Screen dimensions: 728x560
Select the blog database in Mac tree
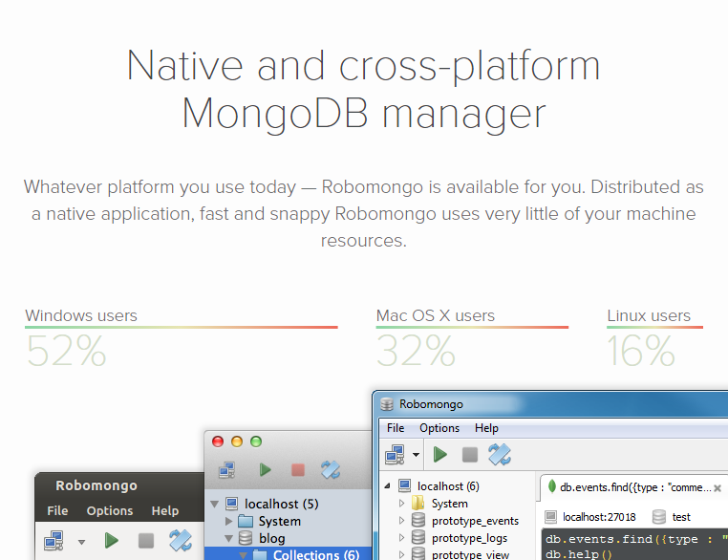pos(271,538)
